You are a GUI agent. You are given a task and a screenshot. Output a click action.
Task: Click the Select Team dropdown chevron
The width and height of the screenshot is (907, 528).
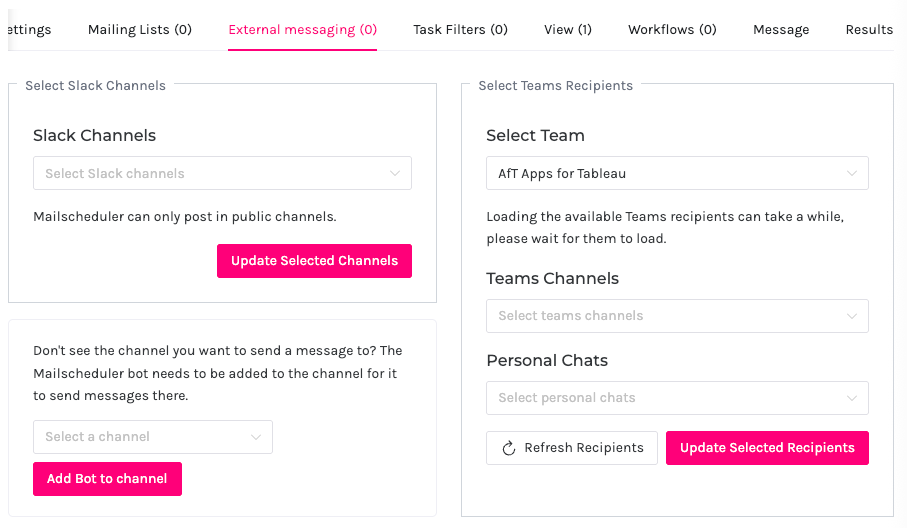(852, 173)
